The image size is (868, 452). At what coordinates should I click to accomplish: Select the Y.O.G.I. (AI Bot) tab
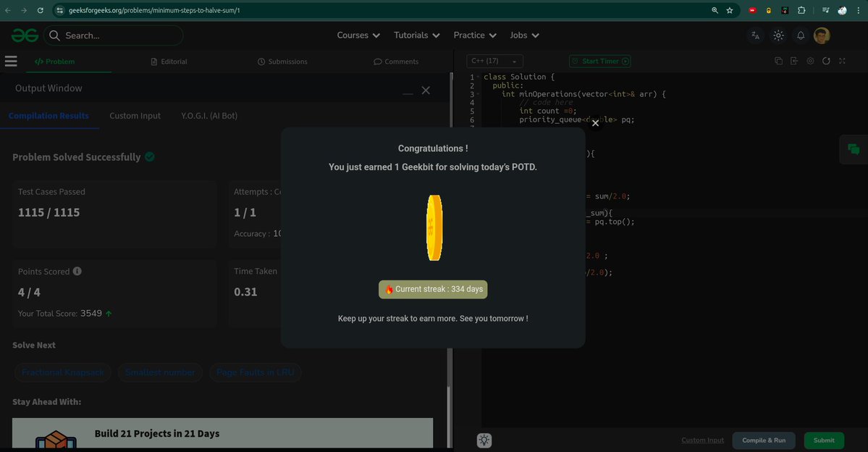(x=209, y=116)
